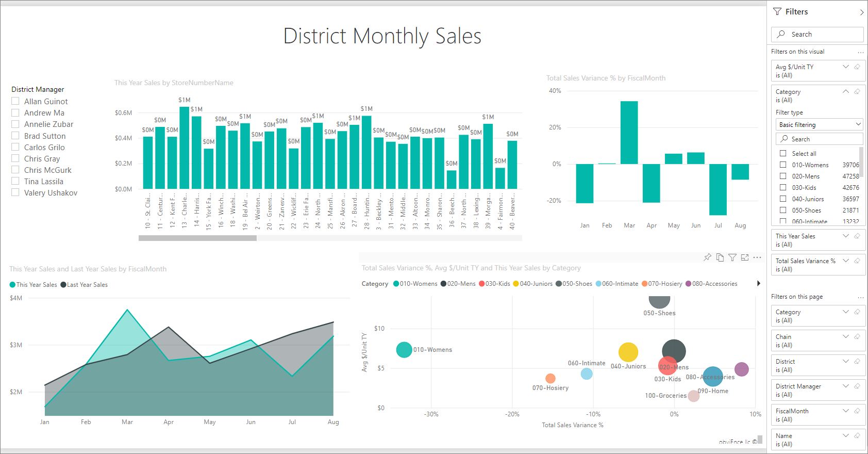Pin the category scatter visual

coord(707,257)
